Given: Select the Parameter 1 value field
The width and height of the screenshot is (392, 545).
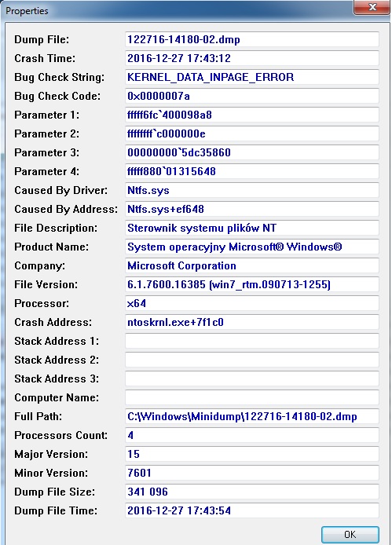Looking at the screenshot, I should point(252,115).
